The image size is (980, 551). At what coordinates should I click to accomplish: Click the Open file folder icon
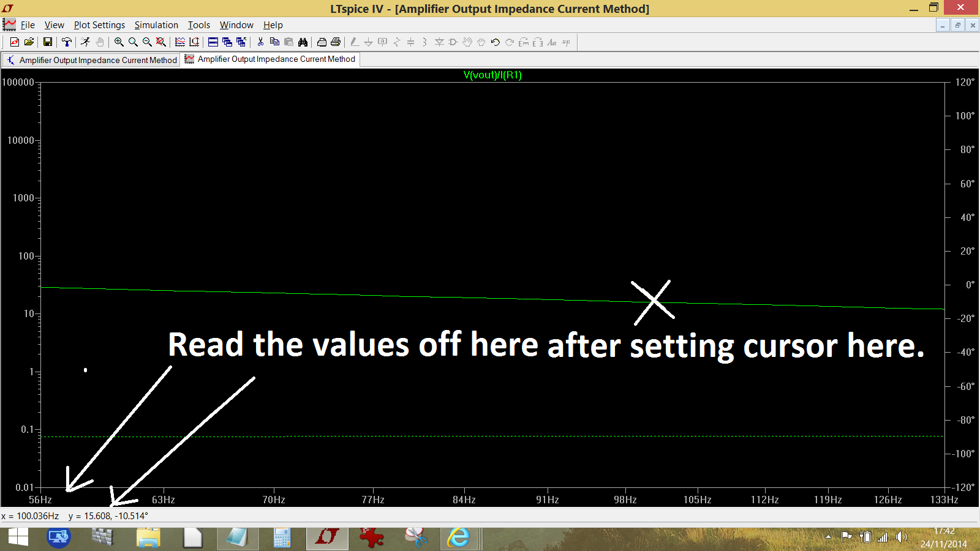(29, 42)
